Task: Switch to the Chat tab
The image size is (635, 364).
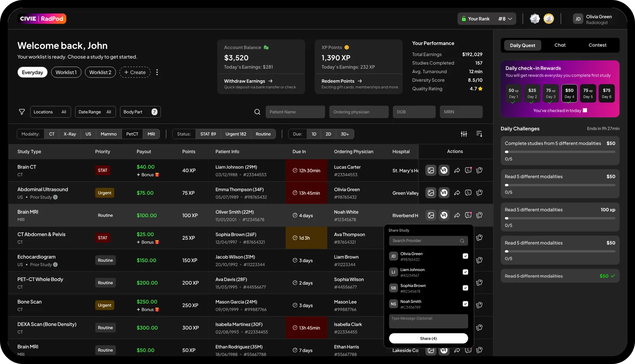Action: [560, 45]
